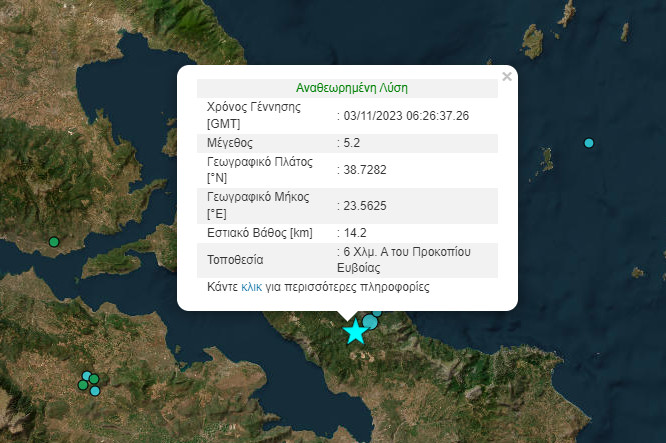Click the 'Μέγεθος' row label

(229, 143)
